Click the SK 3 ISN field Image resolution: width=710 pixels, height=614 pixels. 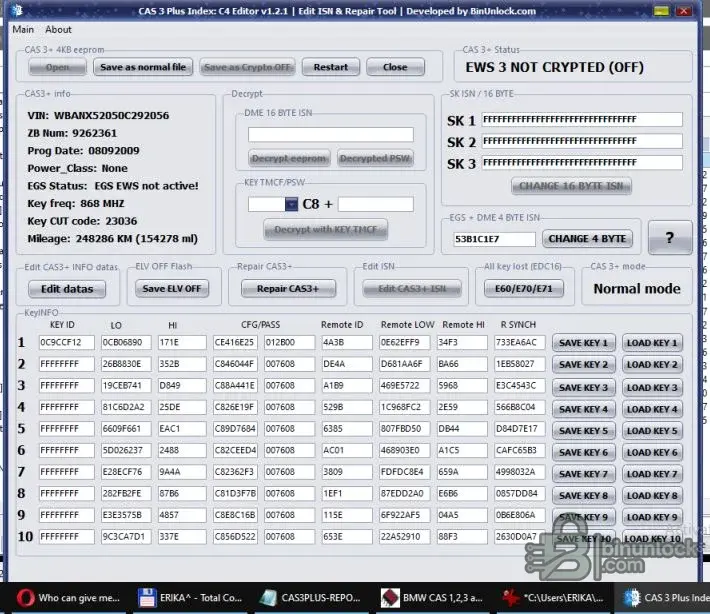(x=582, y=163)
